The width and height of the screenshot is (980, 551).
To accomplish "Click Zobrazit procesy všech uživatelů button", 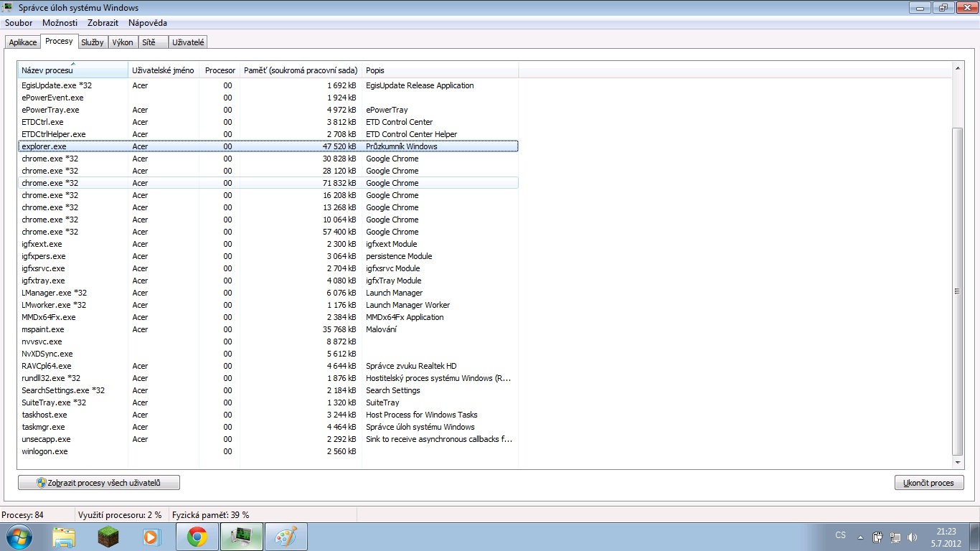I will (x=99, y=483).
